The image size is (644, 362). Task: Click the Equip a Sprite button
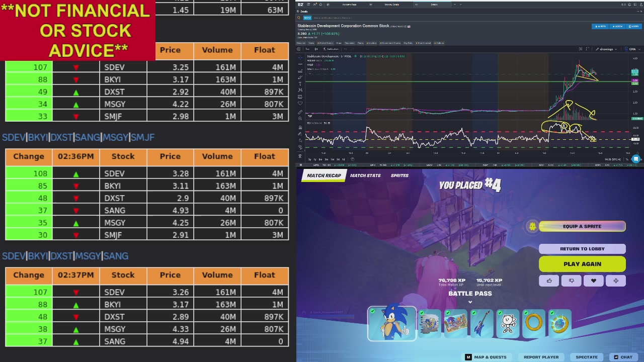point(582,226)
